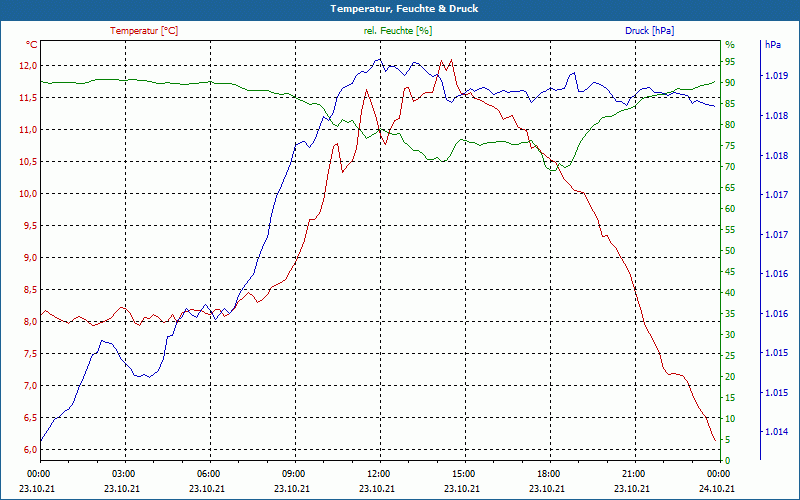Click the "9,0" temperature axis value
This screenshot has width=800, height=500.
pyautogui.click(x=30, y=258)
